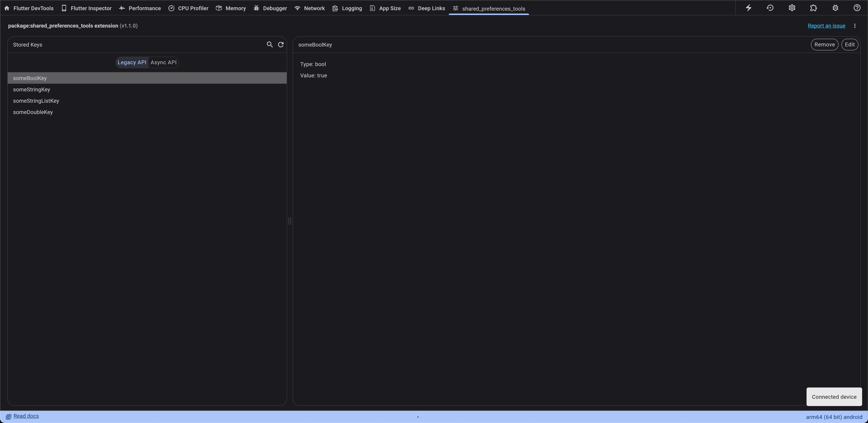
Task: Click the Edit button
Action: (x=849, y=45)
